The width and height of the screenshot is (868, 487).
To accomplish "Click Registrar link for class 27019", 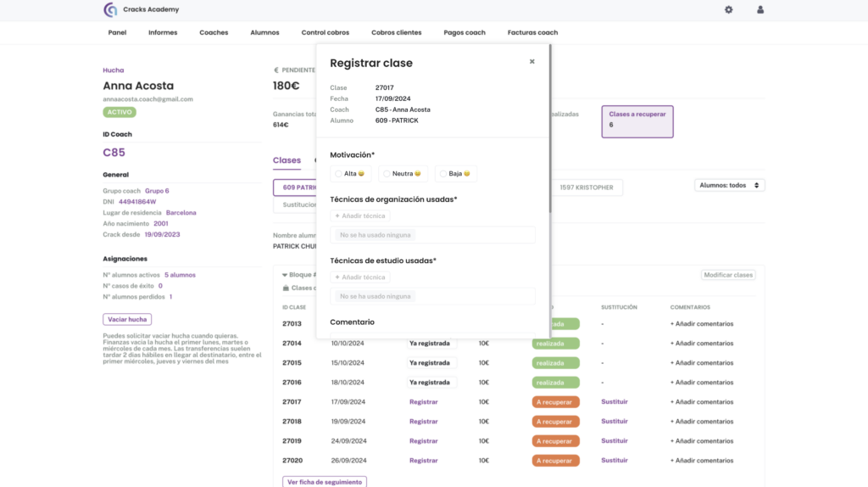I will pos(423,441).
